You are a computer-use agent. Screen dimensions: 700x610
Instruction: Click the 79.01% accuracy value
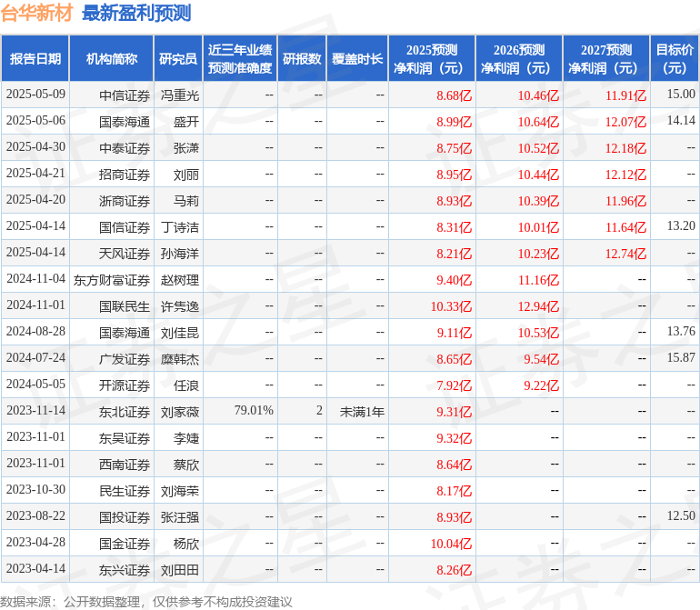[254, 410]
